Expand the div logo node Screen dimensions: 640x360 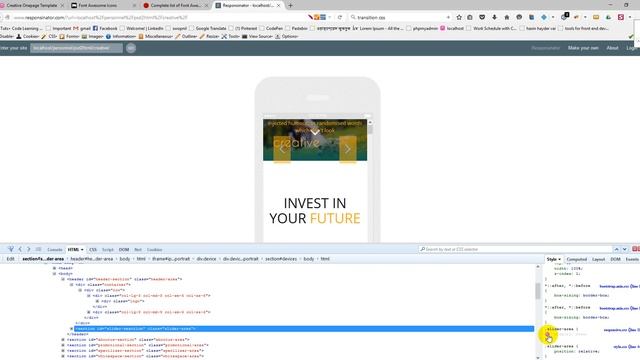coord(97,301)
